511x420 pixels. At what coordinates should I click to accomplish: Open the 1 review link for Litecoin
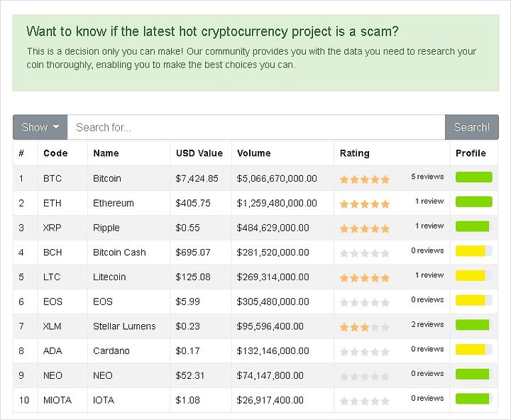tap(429, 275)
